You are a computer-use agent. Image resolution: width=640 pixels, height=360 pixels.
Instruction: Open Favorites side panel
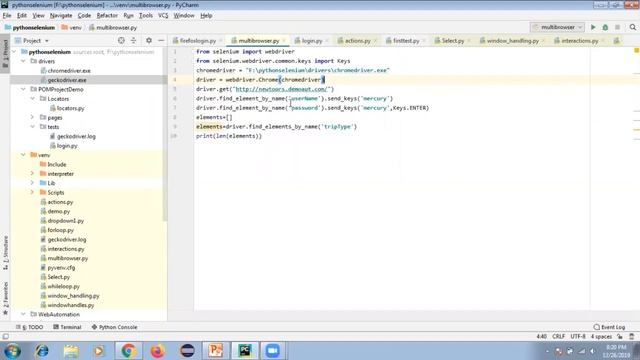click(x=5, y=298)
